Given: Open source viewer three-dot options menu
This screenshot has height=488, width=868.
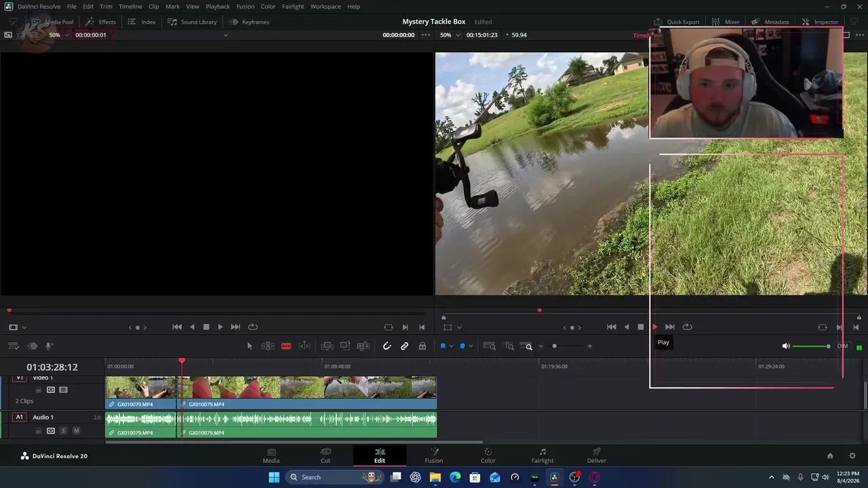Looking at the screenshot, I should (x=426, y=35).
